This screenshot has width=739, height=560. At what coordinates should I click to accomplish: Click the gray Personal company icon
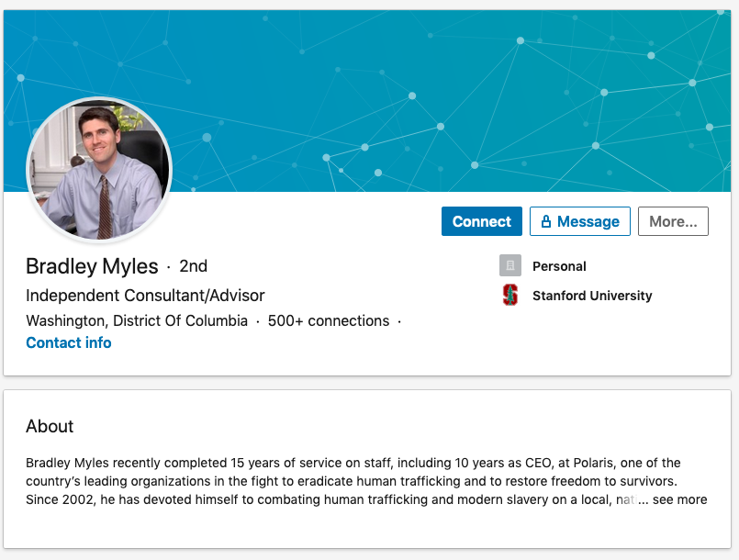coord(510,265)
